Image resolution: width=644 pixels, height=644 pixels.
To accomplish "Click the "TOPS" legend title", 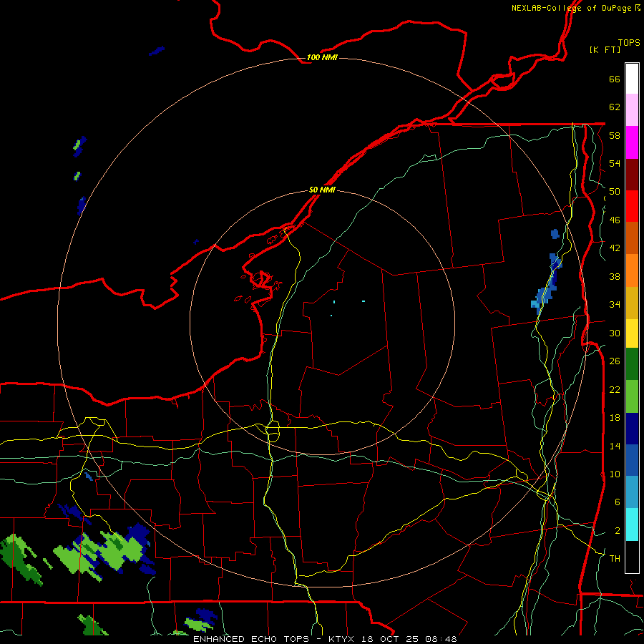I will [629, 43].
